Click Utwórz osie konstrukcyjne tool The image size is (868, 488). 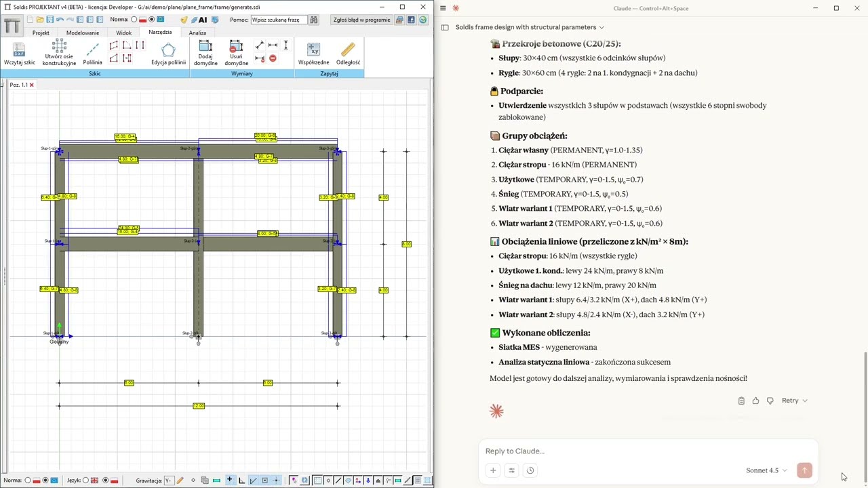[59, 53]
